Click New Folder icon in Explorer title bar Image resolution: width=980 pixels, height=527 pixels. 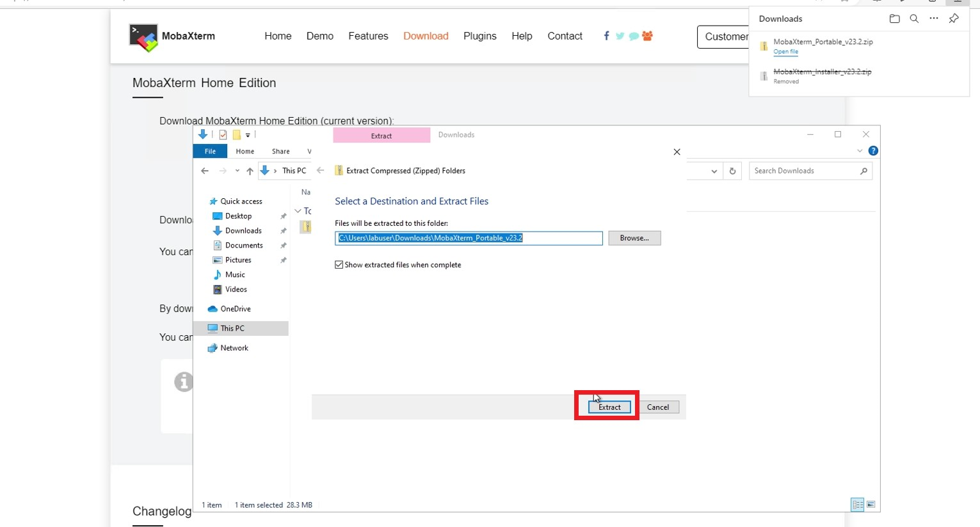pos(237,135)
